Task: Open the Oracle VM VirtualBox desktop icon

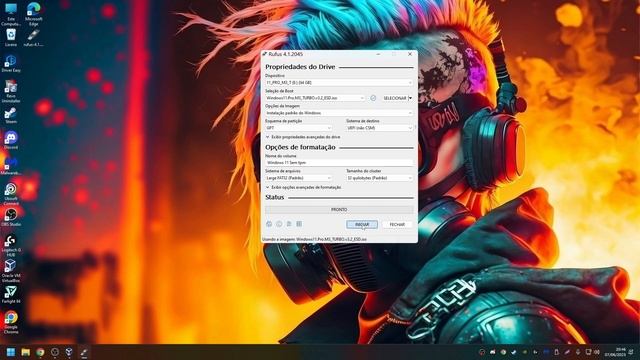Action: coord(11,271)
